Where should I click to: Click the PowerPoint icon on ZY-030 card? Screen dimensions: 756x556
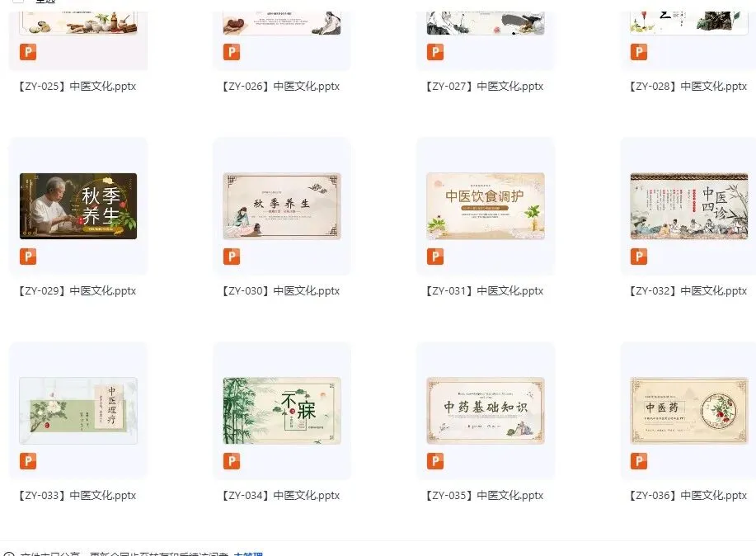tap(232, 257)
